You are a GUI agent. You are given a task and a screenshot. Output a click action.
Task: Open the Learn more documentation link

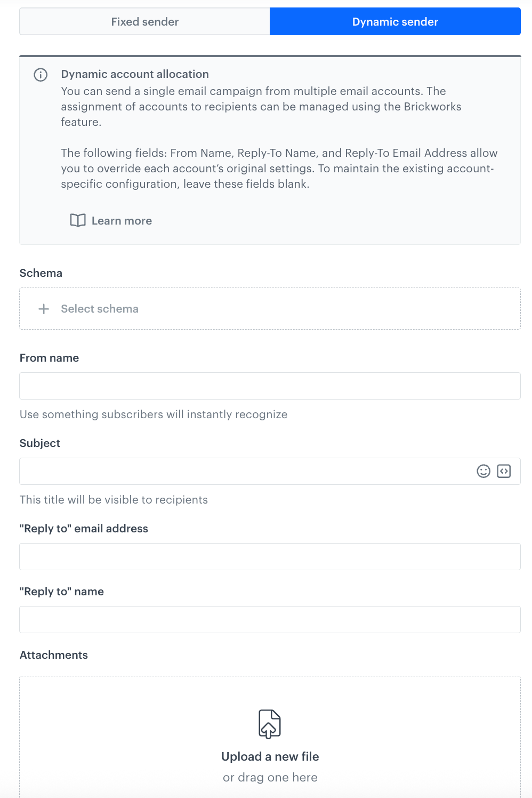click(121, 220)
